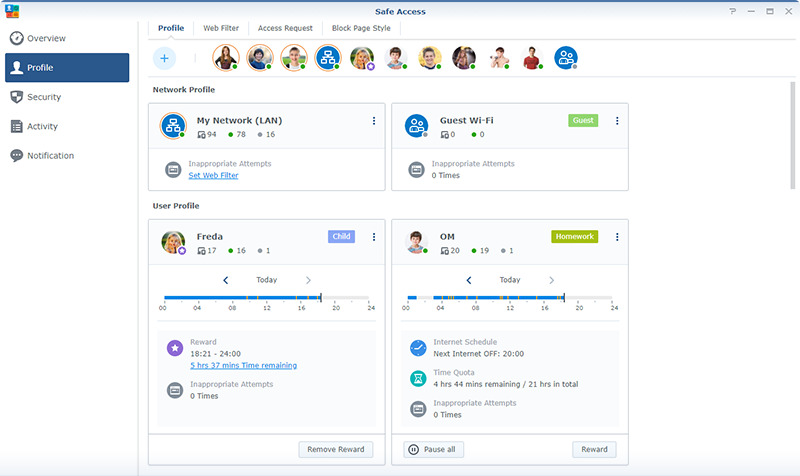
Task: Click My Network (LAN) profile icon
Action: [173, 126]
